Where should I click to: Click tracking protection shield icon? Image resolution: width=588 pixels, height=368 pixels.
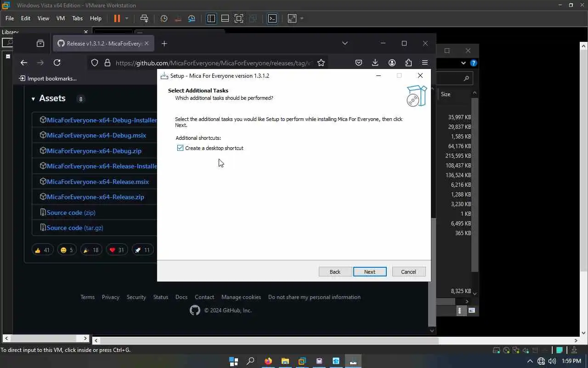point(95,63)
